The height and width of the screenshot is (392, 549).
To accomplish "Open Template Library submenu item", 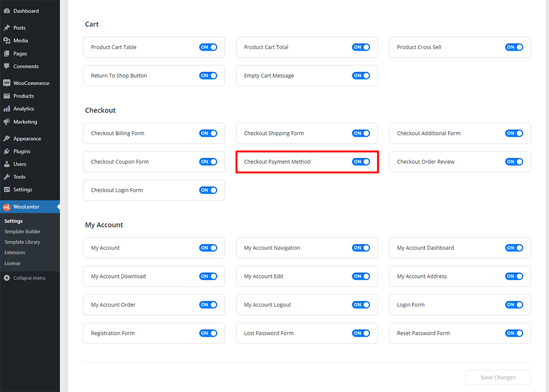I will pos(22,242).
